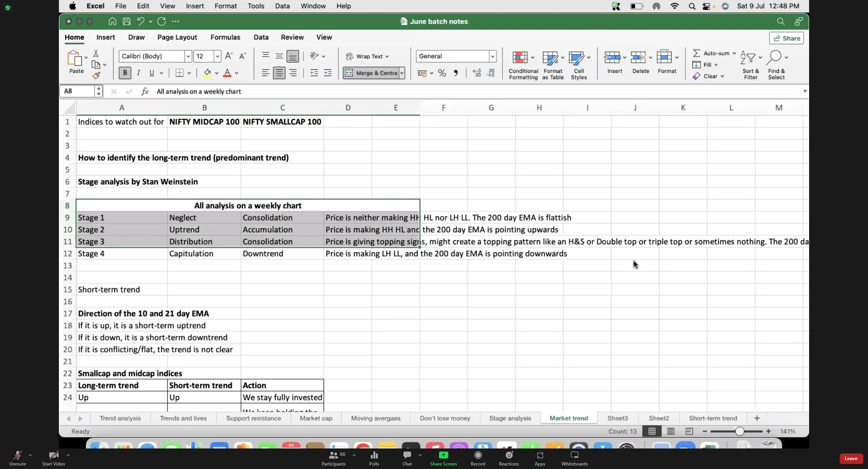Toggle Bold formatting button
Screen dimensions: 868x469
(125, 73)
